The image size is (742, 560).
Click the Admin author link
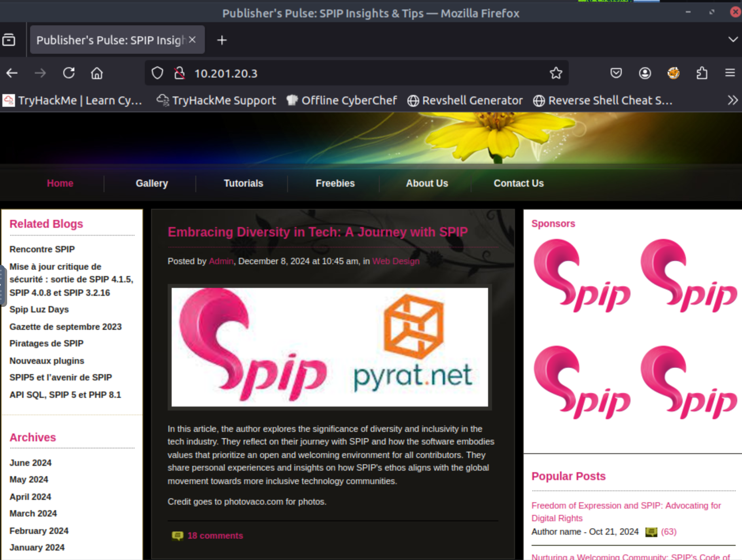click(x=221, y=261)
